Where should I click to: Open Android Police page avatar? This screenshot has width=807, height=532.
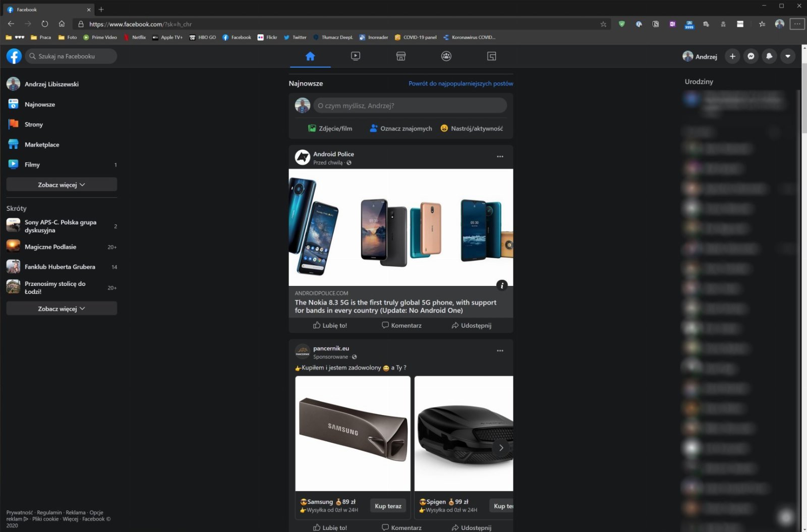(x=302, y=157)
